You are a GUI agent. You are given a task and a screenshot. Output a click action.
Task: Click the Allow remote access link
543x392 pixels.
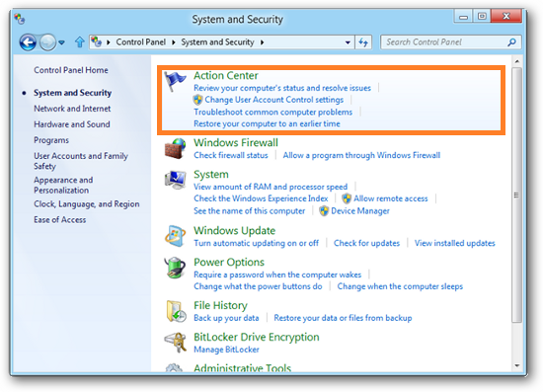coord(391,198)
